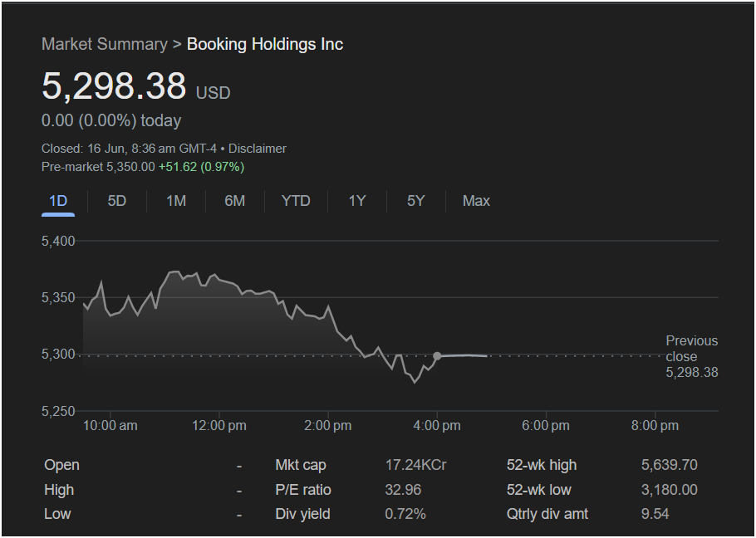Click the Div yield value 0.72%

tap(405, 514)
